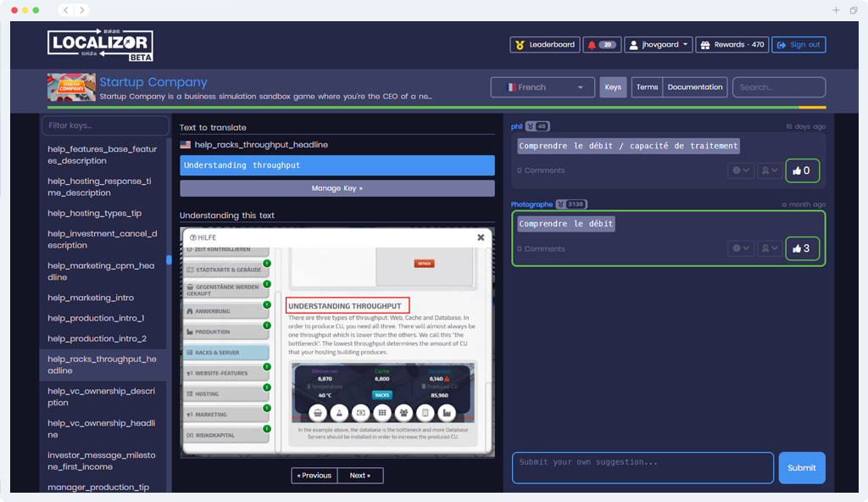Image resolution: width=868 pixels, height=502 pixels.
Task: Expand the jhovgaard user menu
Action: (x=658, y=45)
